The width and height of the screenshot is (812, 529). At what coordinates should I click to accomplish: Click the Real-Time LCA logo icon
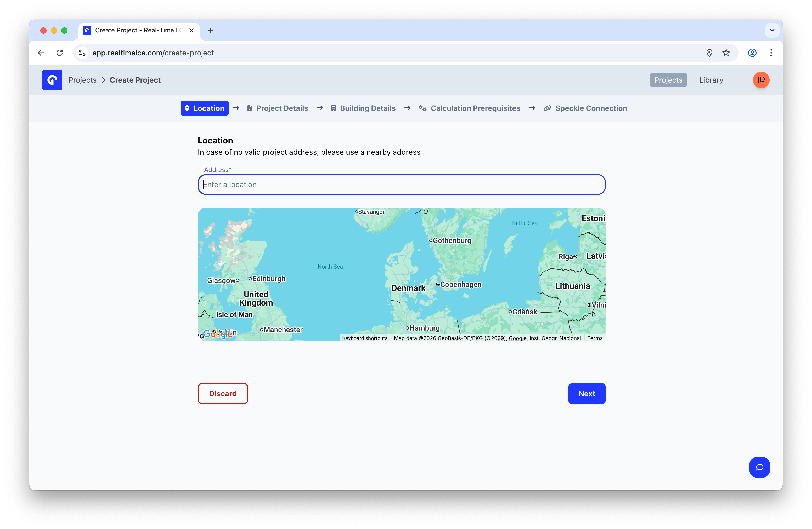(52, 80)
